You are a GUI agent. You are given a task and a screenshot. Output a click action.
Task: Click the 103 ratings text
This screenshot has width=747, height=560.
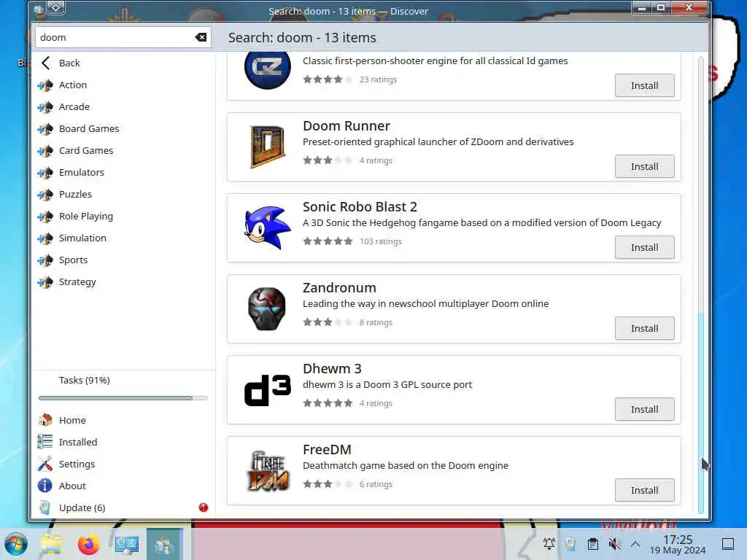point(381,241)
